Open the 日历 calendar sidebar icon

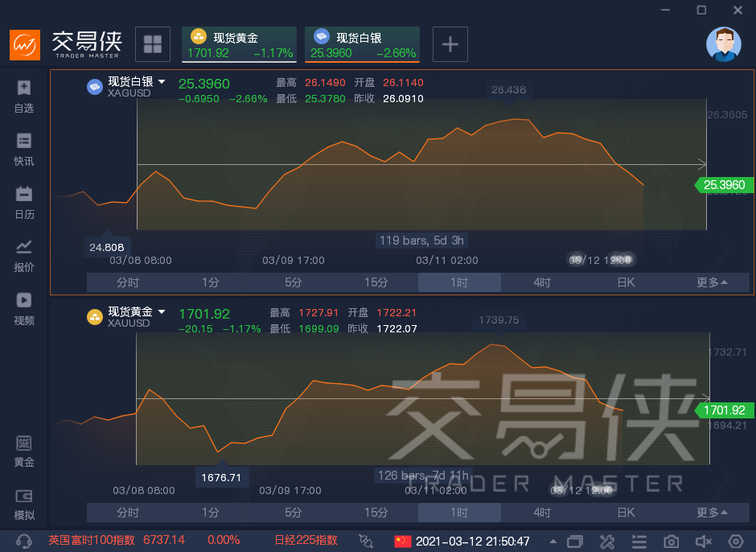(23, 203)
